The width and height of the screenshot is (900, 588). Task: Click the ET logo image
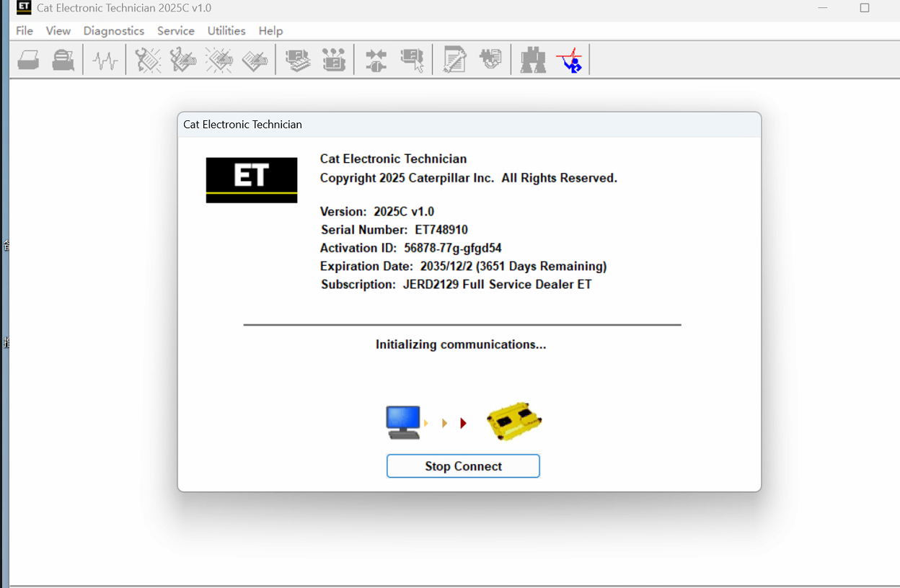(251, 179)
